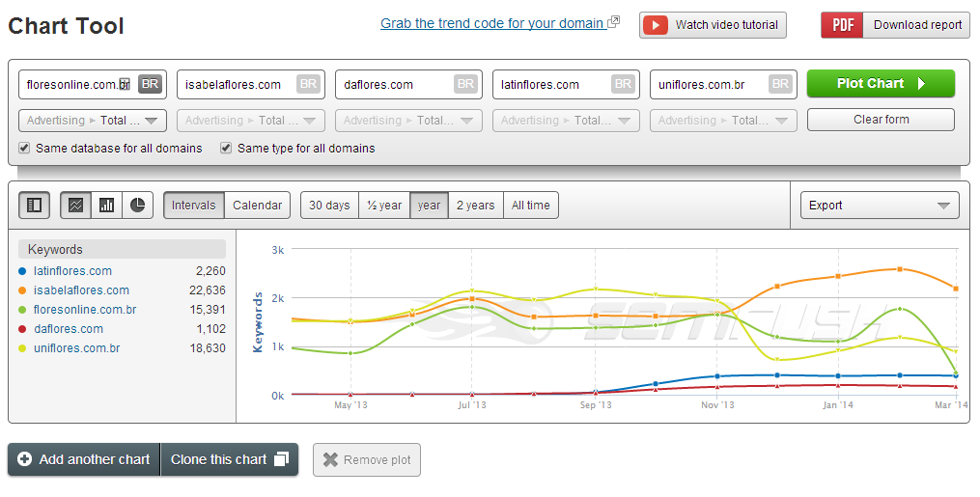Switch to pie chart view icon
Image resolution: width=980 pixels, height=497 pixels.
[x=138, y=206]
